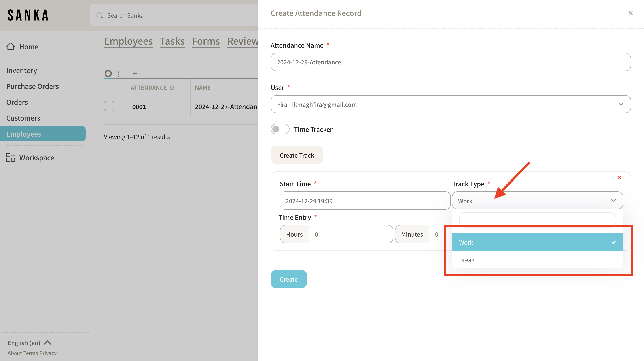The width and height of the screenshot is (644, 361).
Task: Enable the Time Tracker toggle
Action: [280, 129]
